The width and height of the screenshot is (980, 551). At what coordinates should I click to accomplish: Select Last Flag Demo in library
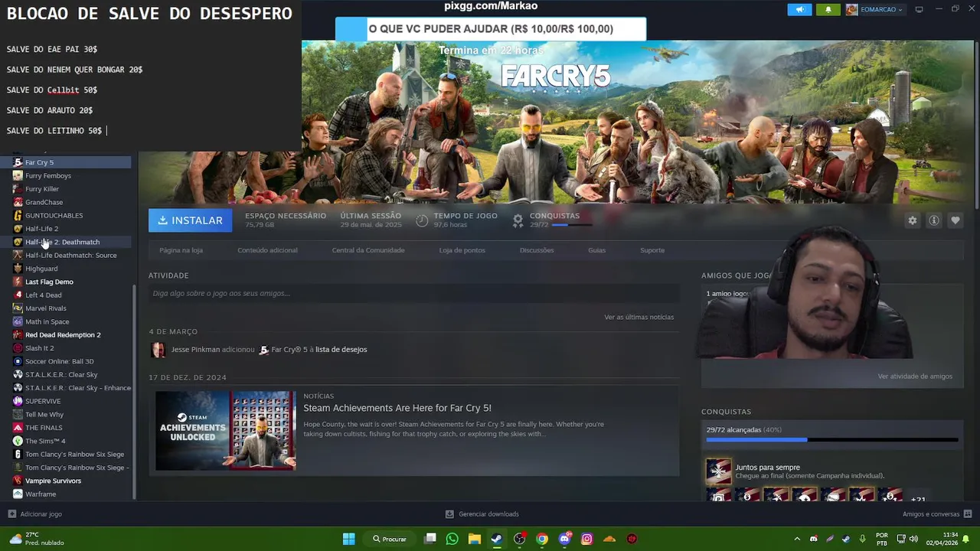pos(66,282)
